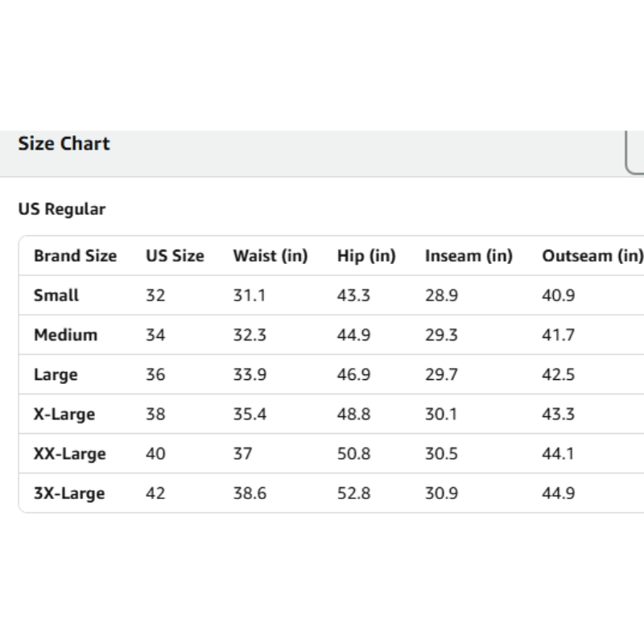Click the inseam value 30.1 cell

coord(441,414)
